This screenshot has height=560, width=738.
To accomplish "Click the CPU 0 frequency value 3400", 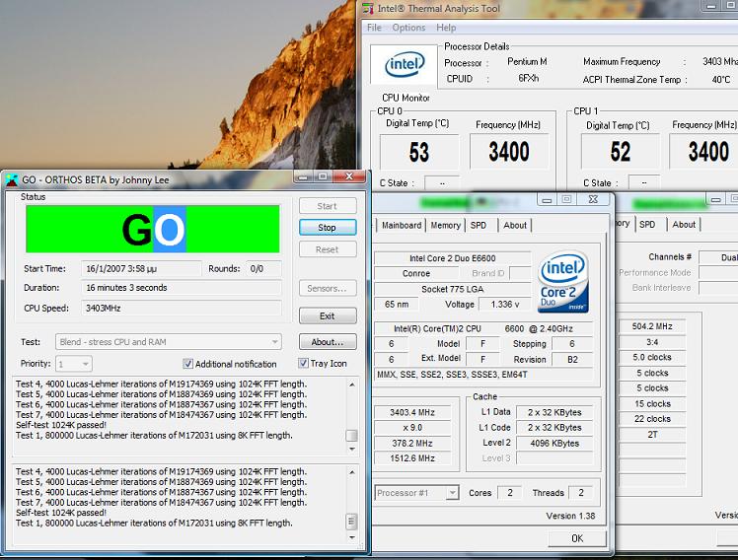I will click(x=509, y=152).
